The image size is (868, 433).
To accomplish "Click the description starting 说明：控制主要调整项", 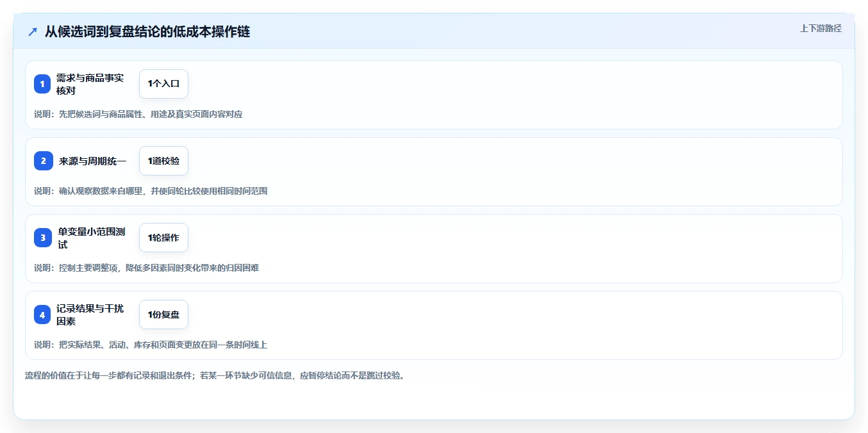I will (x=146, y=268).
